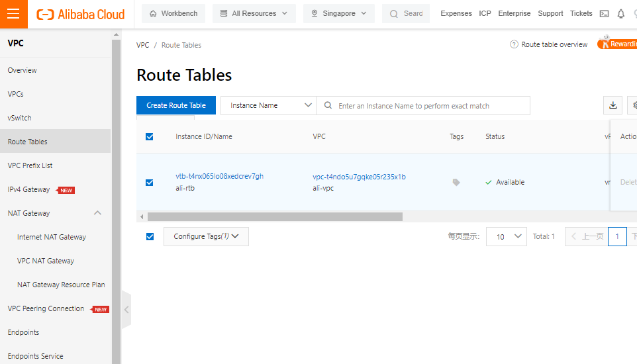
Task: Collapse the NAT Gateway section
Action: point(97,213)
